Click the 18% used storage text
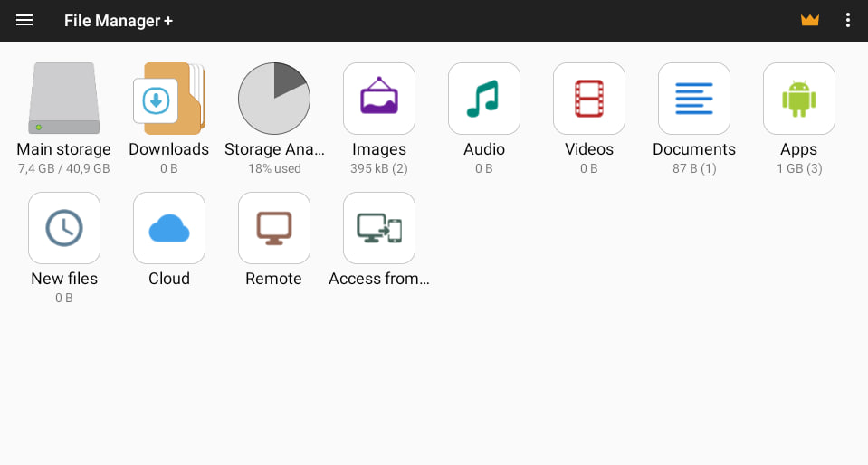The height and width of the screenshot is (465, 868). (x=274, y=168)
